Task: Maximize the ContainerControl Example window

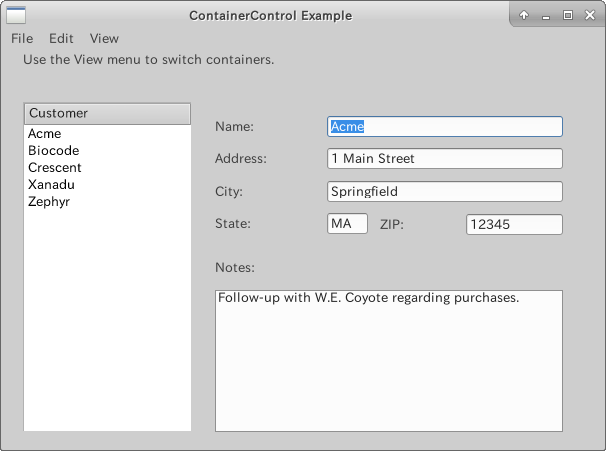Action: [x=568, y=15]
